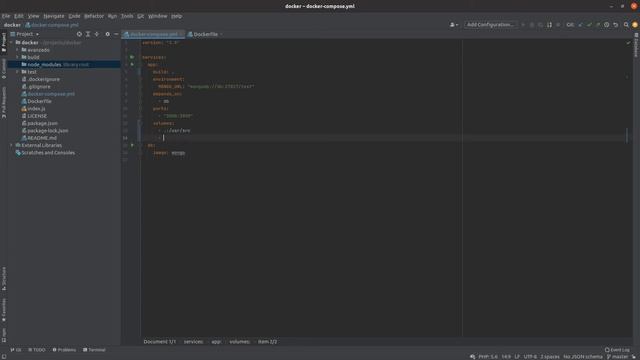Close the Dockerfile tab
This screenshot has width=640, height=360.
coord(221,34)
